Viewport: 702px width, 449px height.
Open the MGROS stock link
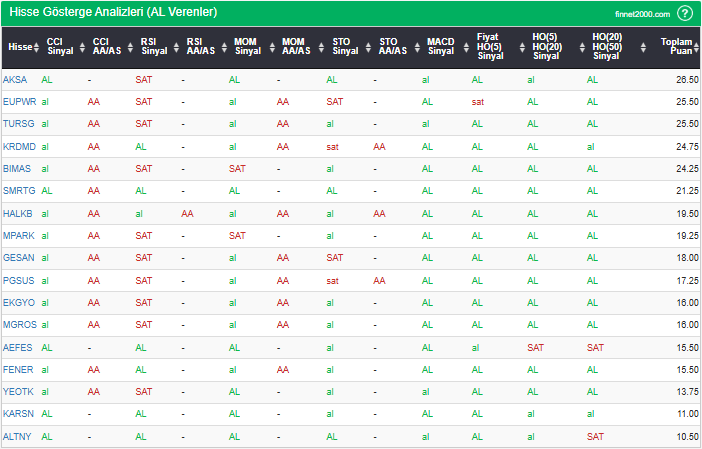pos(20,325)
